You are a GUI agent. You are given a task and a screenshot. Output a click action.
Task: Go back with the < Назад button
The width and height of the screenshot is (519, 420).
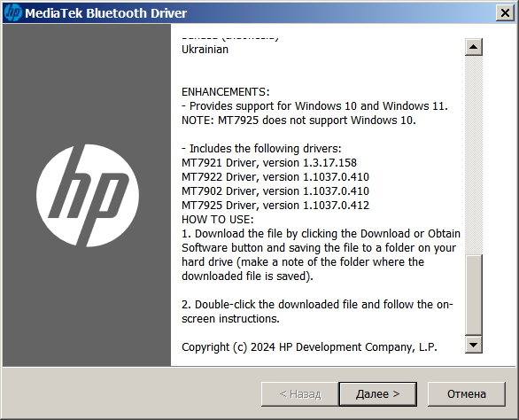coord(300,393)
